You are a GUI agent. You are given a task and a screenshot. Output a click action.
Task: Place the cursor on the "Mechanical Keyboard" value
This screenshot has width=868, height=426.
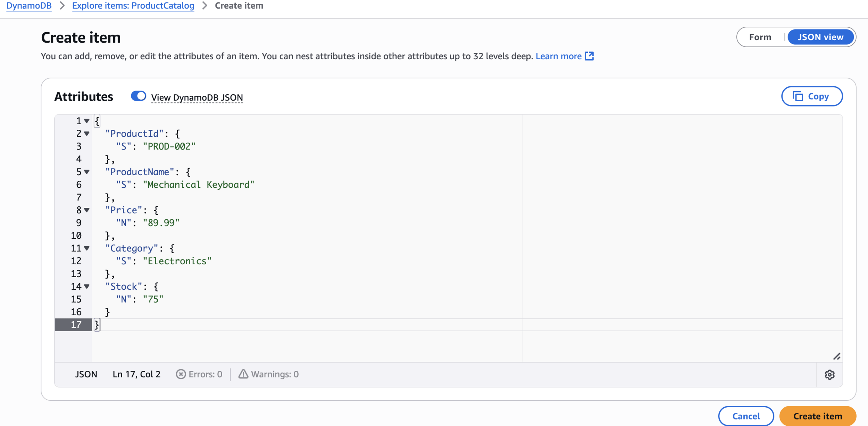coord(199,185)
